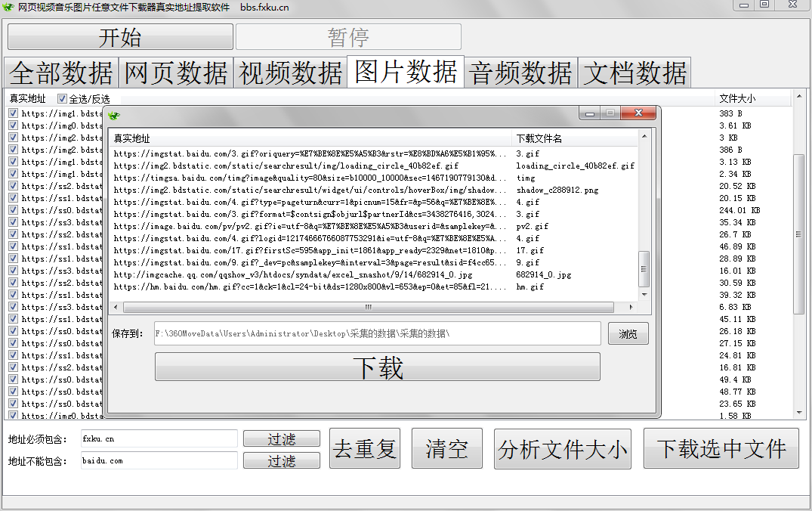812x511 pixels.
Task: Click the green icon in download dialog title
Action: click(x=114, y=115)
